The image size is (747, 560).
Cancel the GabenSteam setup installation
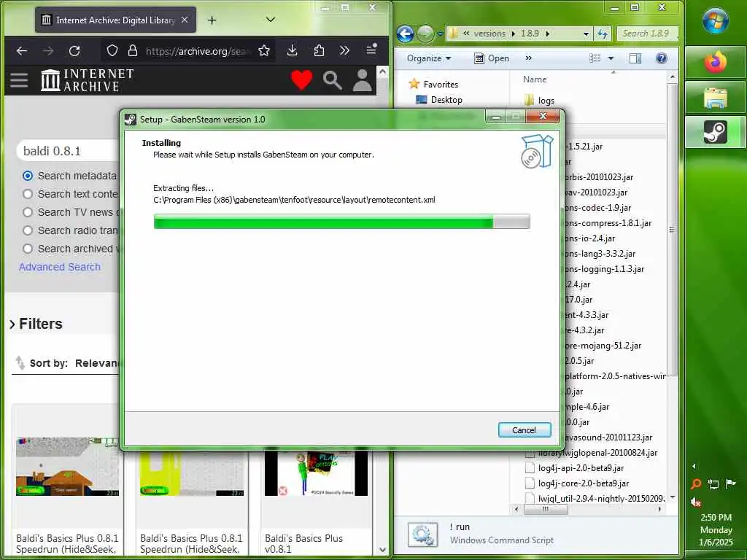click(x=525, y=430)
